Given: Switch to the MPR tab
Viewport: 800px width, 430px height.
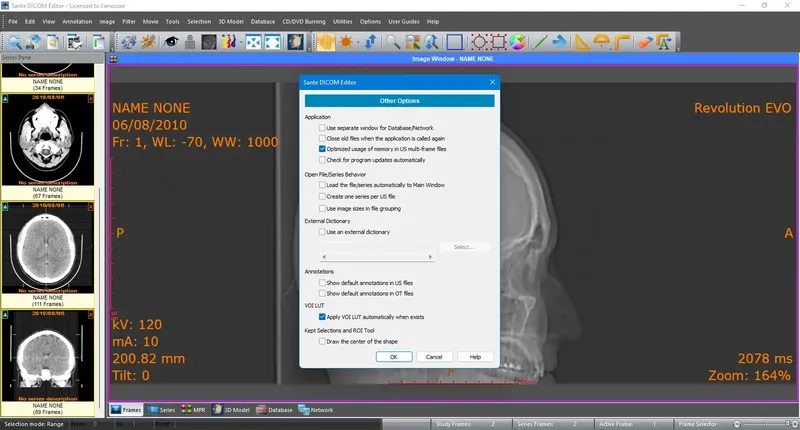Looking at the screenshot, I should (x=193, y=410).
